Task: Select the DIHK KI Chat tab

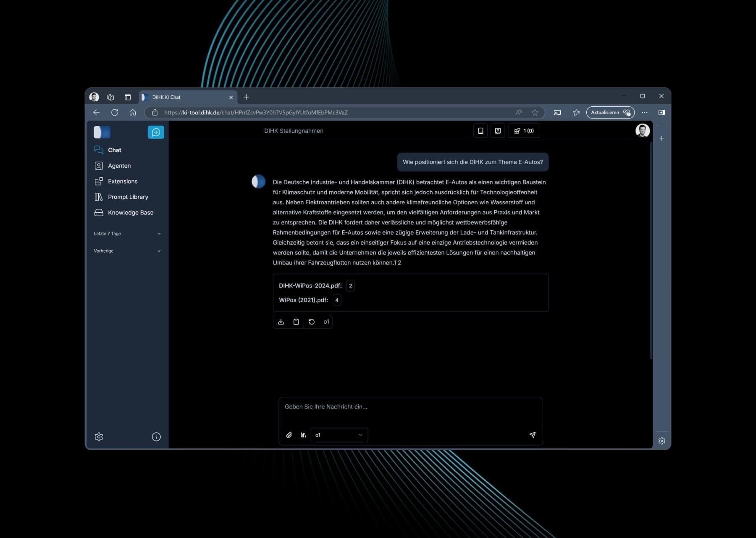Action: pyautogui.click(x=188, y=97)
